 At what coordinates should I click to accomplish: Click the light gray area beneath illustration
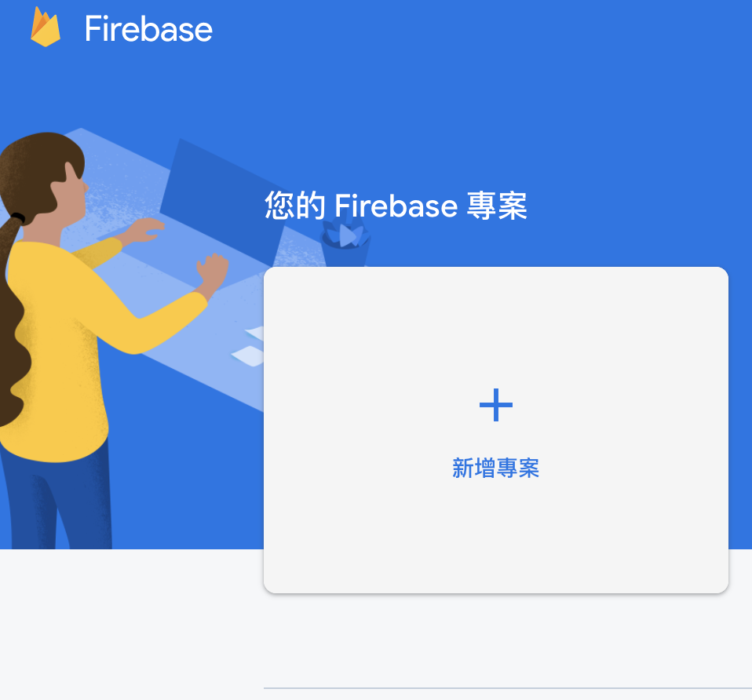click(130, 623)
